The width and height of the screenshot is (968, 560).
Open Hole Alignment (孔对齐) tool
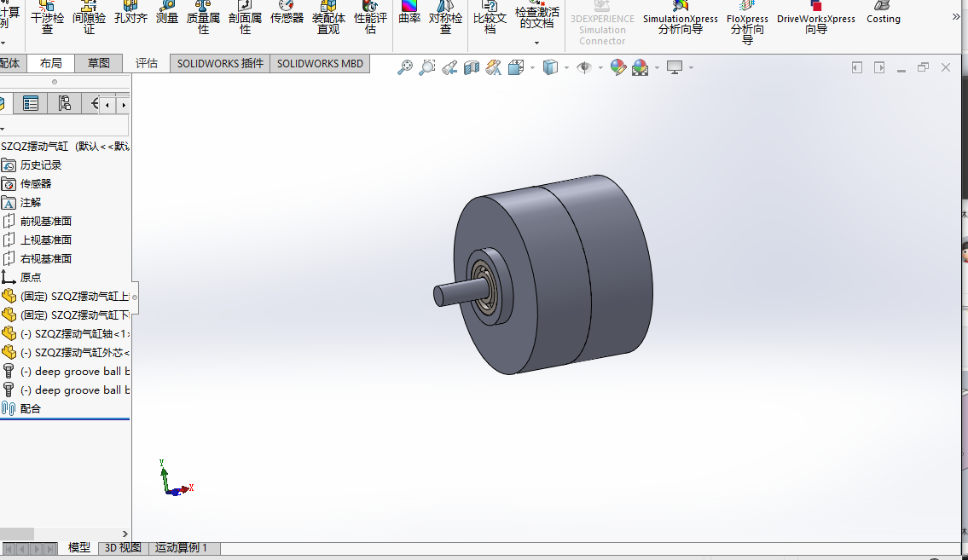(x=130, y=12)
